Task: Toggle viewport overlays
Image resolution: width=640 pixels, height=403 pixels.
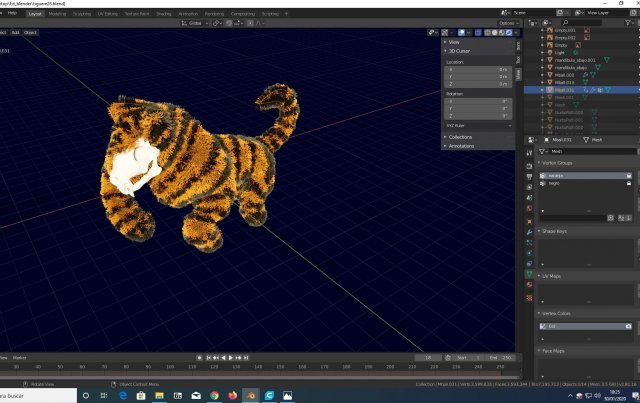Action: coord(461,32)
